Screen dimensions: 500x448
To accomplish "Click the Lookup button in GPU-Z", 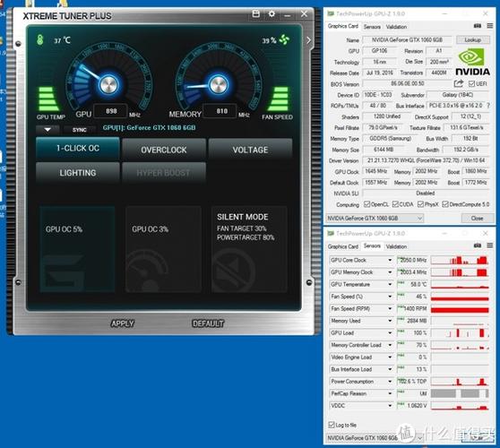I will click(x=472, y=39).
